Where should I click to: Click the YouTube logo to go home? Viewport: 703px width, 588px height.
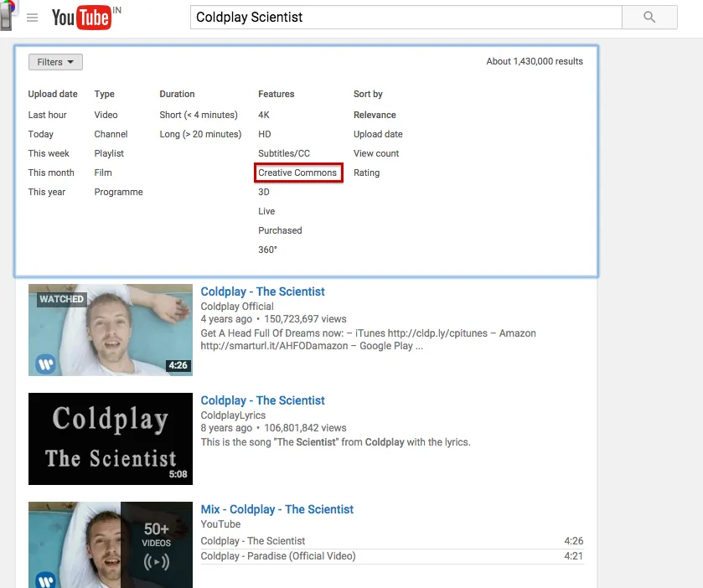84,18
